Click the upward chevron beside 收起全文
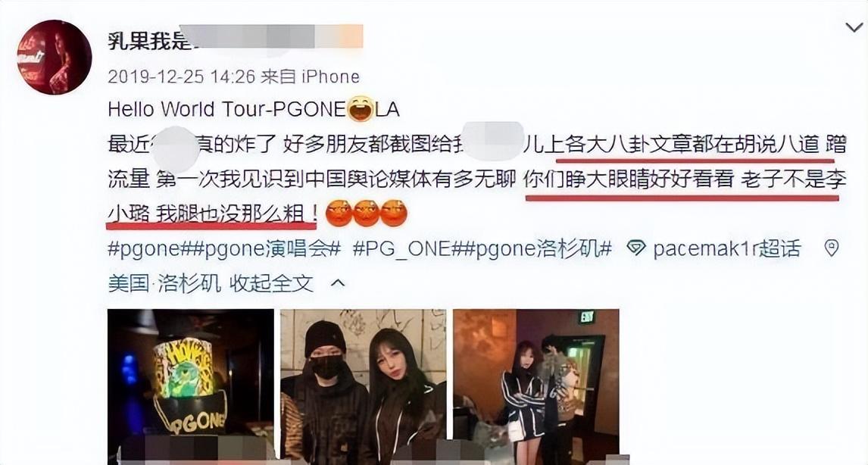The height and width of the screenshot is (465, 868). coord(338,283)
